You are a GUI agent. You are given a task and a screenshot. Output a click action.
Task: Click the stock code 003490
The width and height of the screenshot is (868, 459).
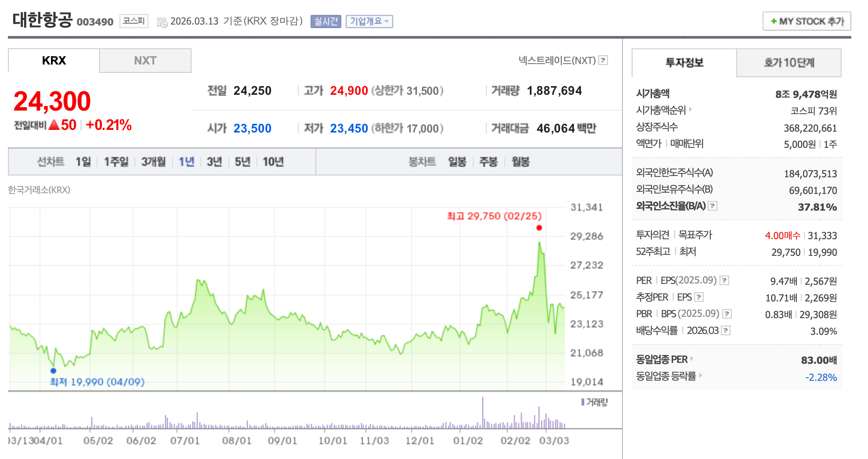click(x=95, y=22)
